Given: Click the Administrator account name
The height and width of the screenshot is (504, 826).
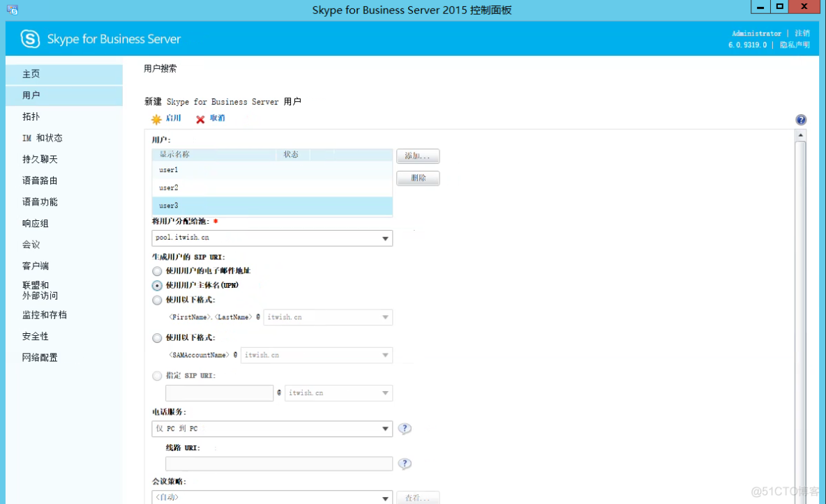Looking at the screenshot, I should pos(756,33).
